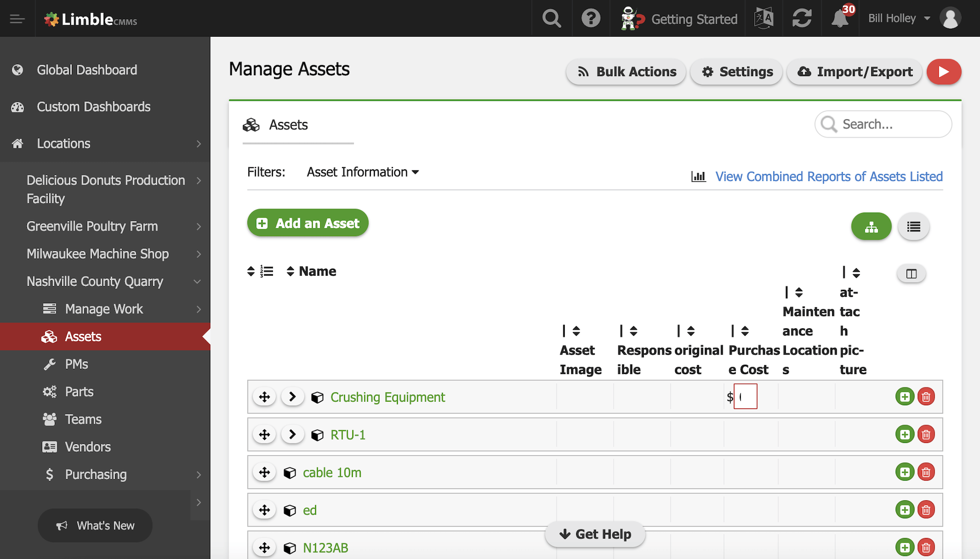Click the Add an Asset button

point(308,223)
